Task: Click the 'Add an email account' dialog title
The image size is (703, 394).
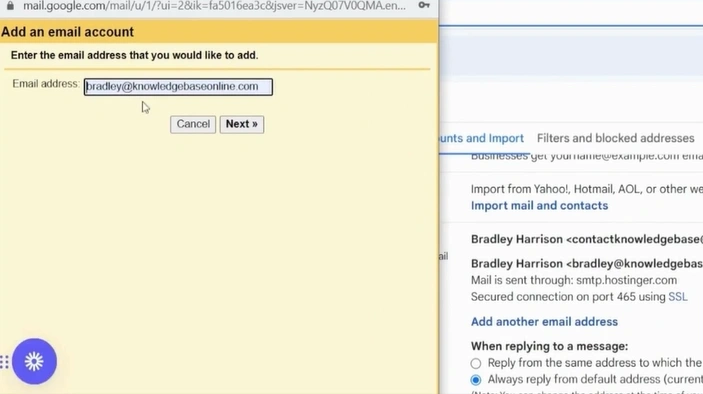Action: click(67, 32)
